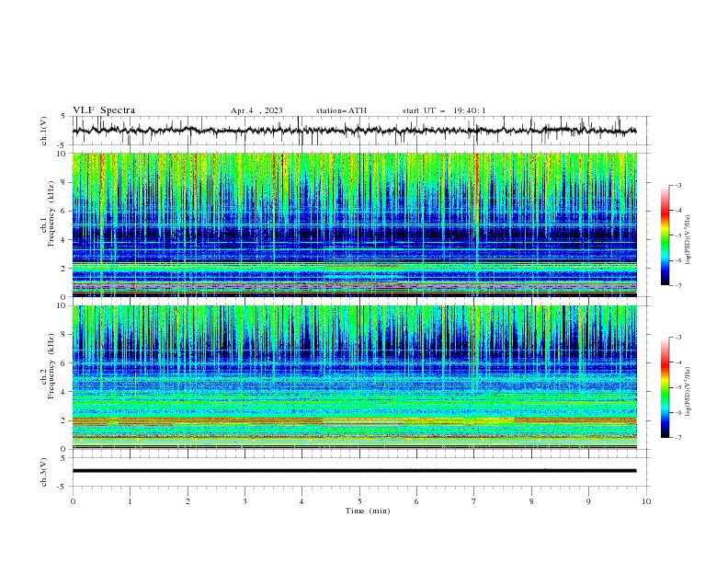Click the ch.1 spectrogram panel

[x=355, y=224]
